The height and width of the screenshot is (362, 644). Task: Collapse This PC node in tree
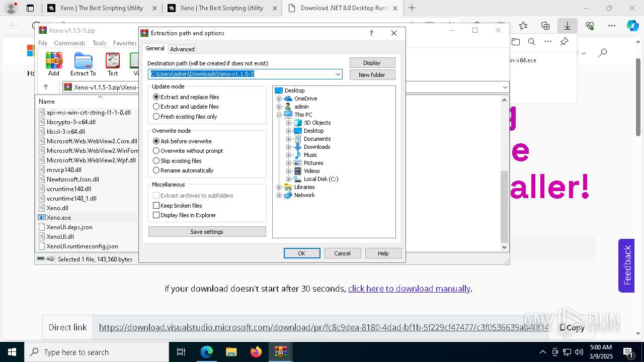point(279,115)
